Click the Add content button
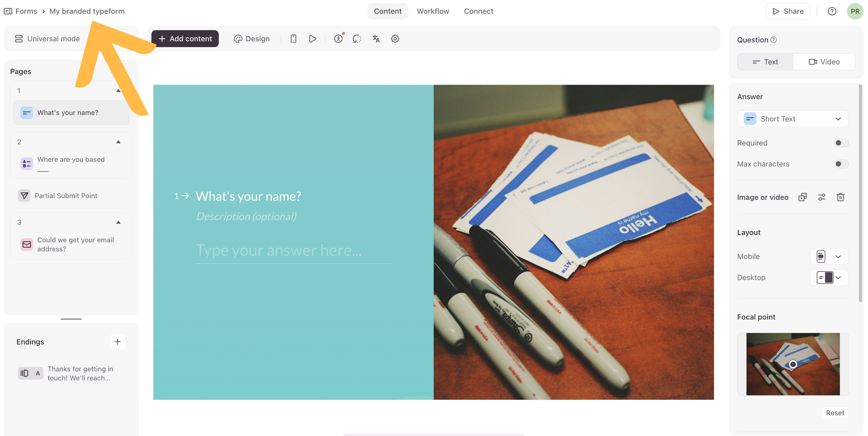 (x=185, y=39)
